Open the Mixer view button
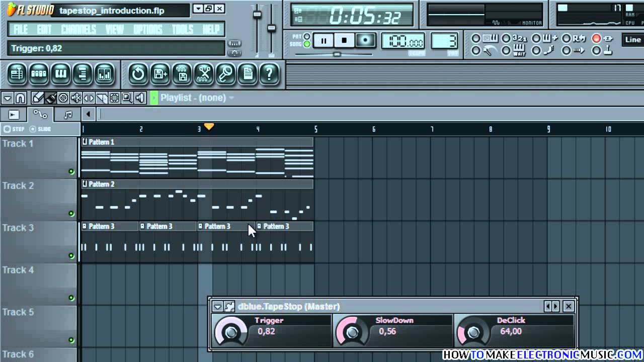644x362 pixels. (x=104, y=74)
